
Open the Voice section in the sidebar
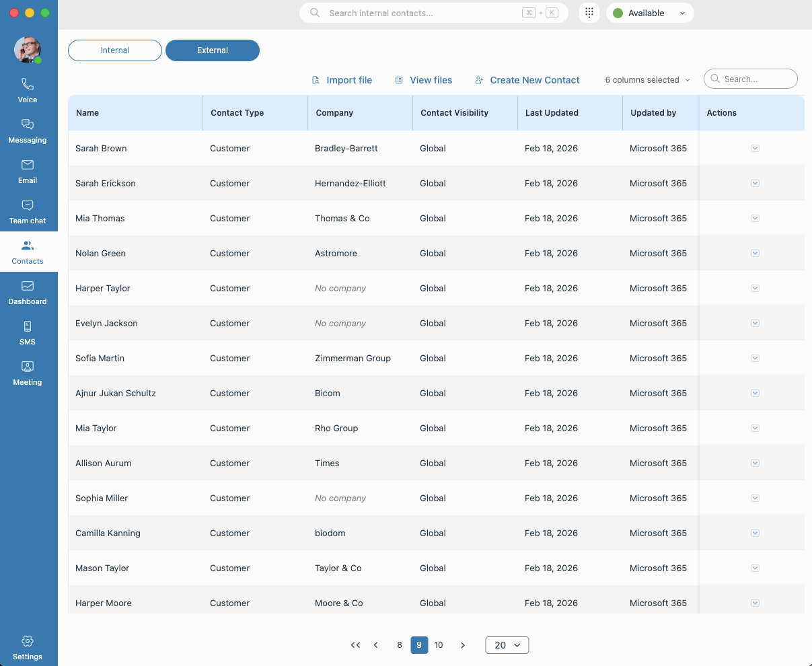(x=27, y=91)
